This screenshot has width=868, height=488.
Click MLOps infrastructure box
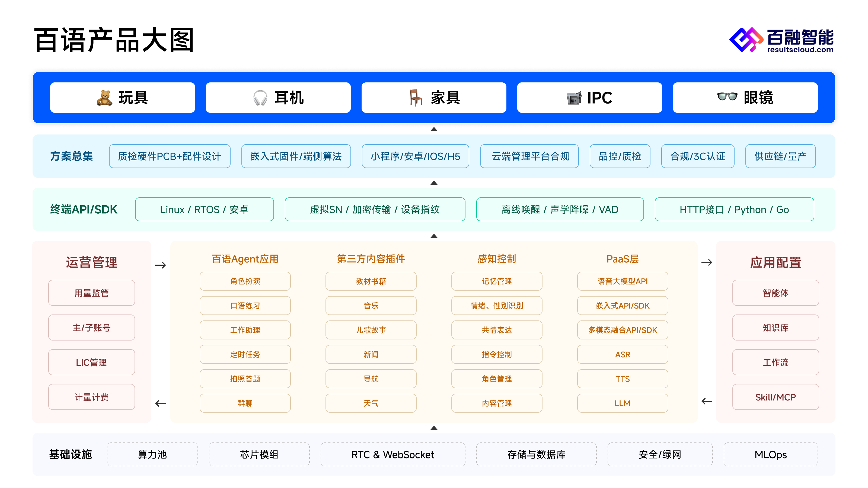771,455
